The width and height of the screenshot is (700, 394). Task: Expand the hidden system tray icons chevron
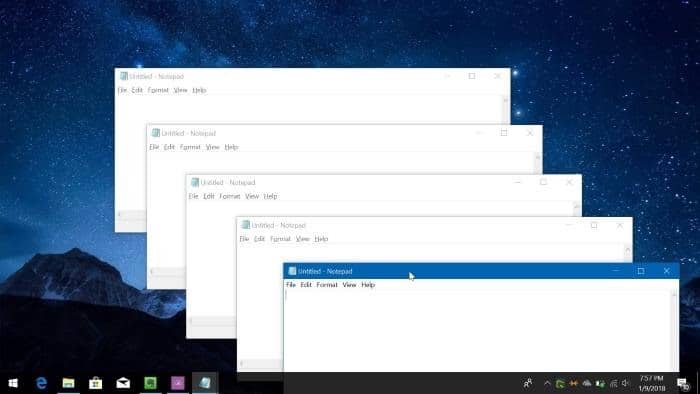point(547,383)
